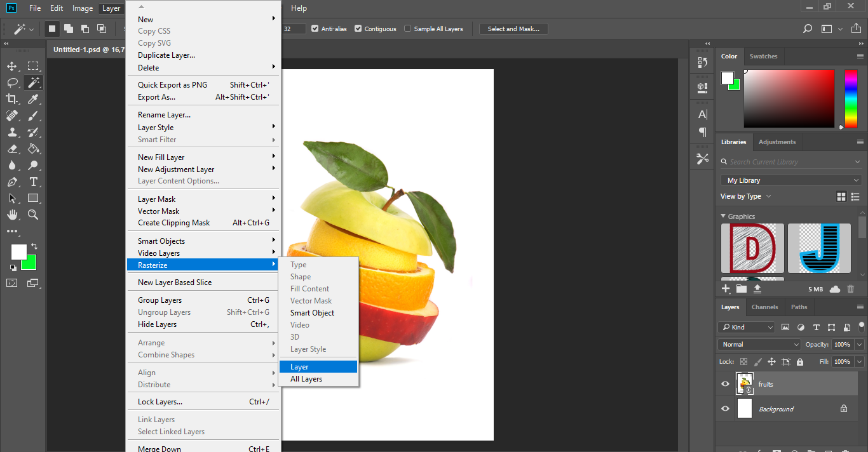Expand the layer Kind filter dropdown
Screen dimensions: 868x452
click(x=747, y=327)
